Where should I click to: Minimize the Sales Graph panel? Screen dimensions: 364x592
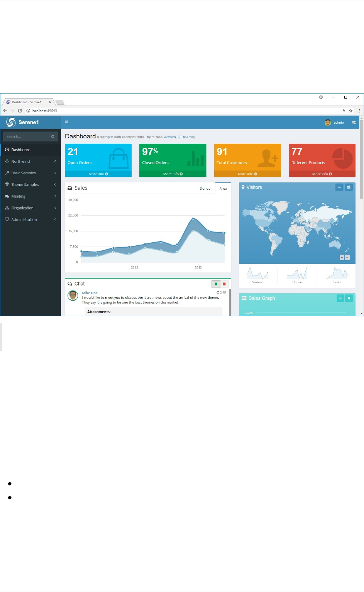pos(340,298)
